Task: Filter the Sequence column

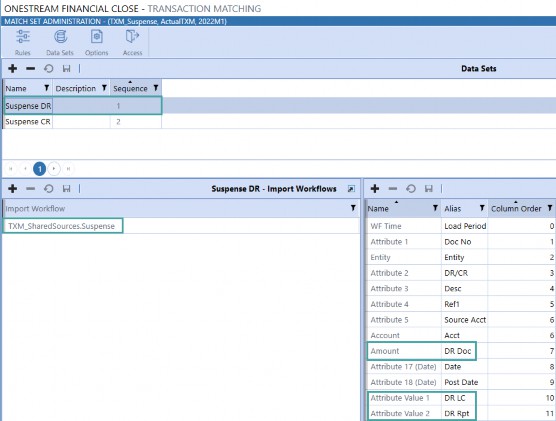Action: [156, 88]
